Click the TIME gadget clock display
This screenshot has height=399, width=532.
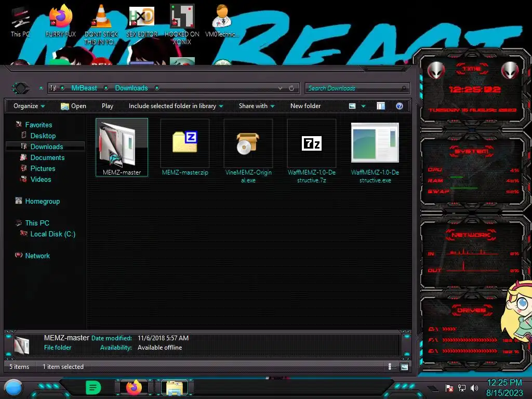474,89
